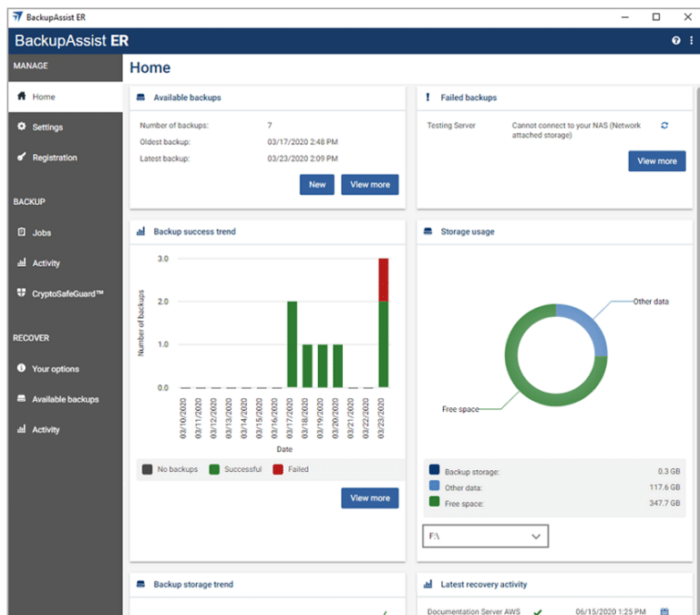The height and width of the screenshot is (615, 700).
Task: Click the Number of backups value 7
Action: click(269, 126)
